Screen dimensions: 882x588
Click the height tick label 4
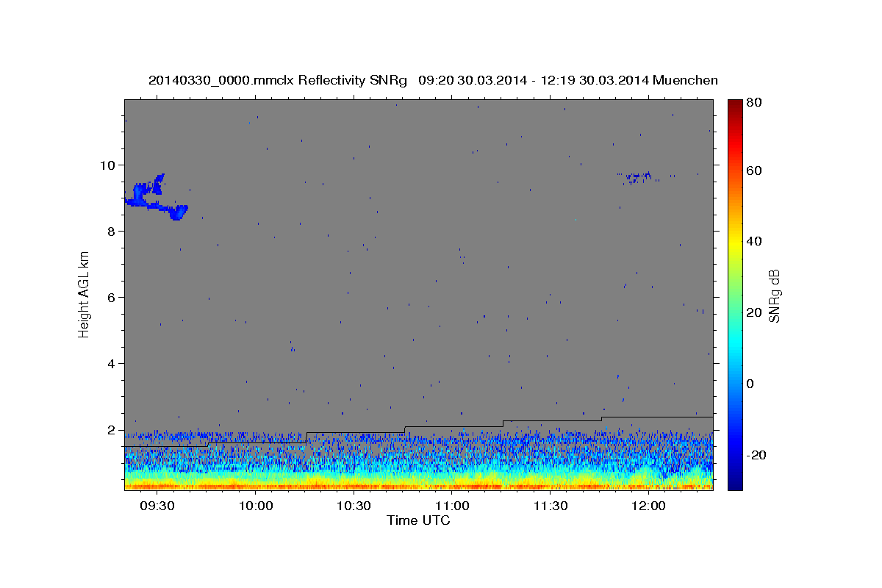coord(112,364)
